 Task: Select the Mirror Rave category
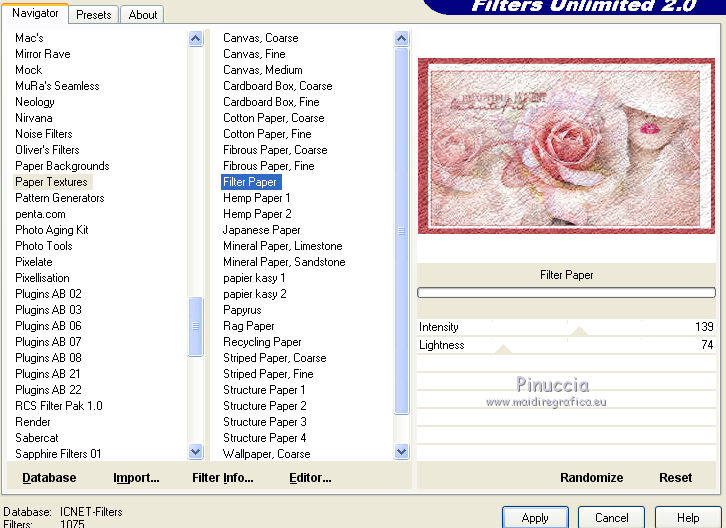pyautogui.click(x=43, y=54)
